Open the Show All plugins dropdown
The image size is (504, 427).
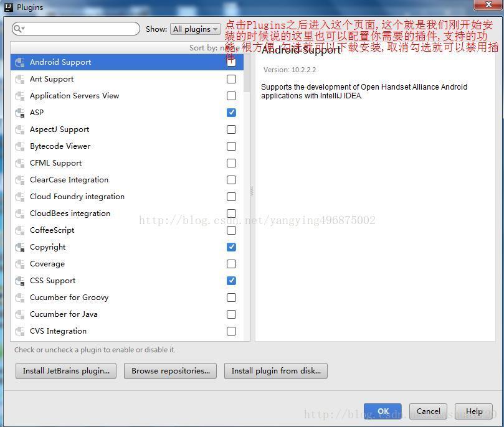point(195,29)
